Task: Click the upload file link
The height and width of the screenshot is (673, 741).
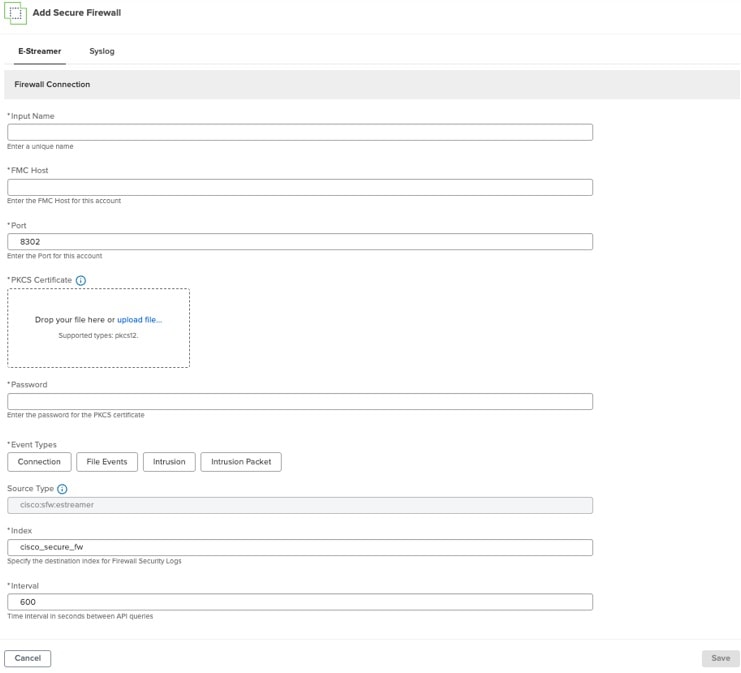Action: [139, 320]
